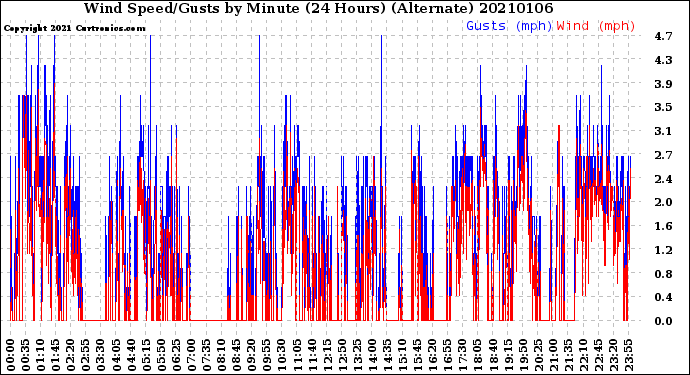Click the 0.0 y-axis value
The width and height of the screenshot is (690, 375).
click(x=663, y=321)
